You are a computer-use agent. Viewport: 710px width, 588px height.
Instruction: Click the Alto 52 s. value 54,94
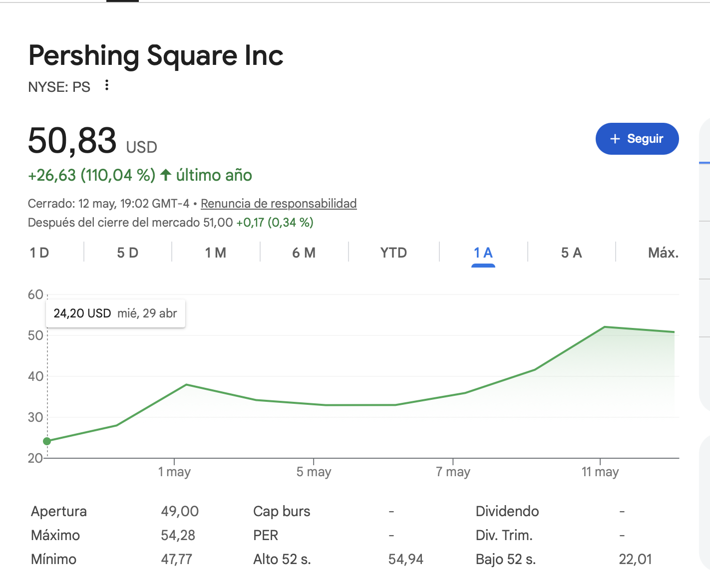tap(406, 559)
